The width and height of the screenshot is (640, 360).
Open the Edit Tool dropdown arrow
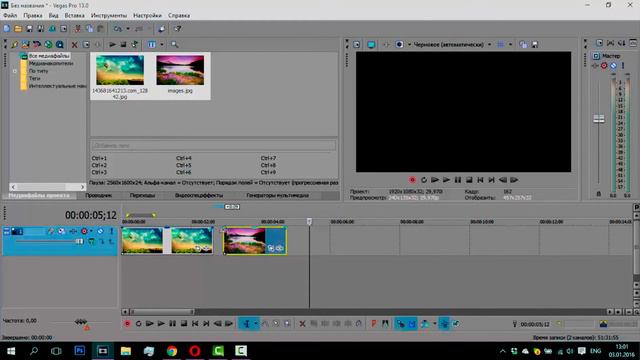tap(256, 324)
